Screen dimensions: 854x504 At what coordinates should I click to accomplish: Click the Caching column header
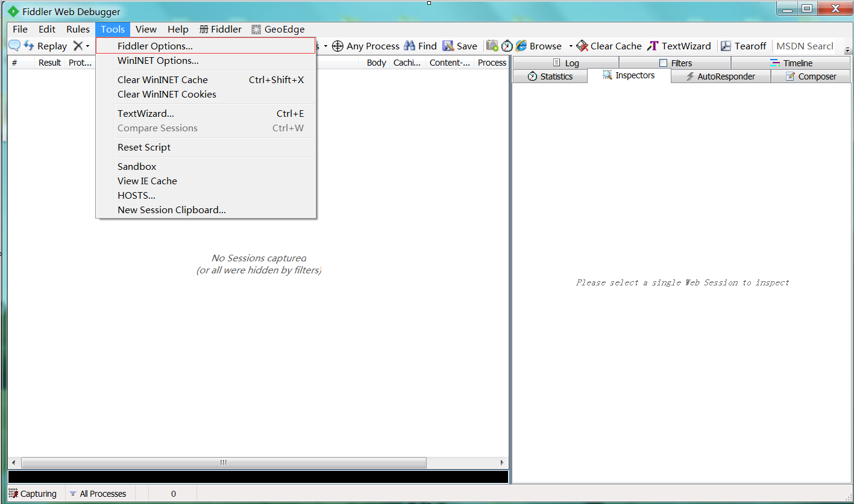coord(407,63)
